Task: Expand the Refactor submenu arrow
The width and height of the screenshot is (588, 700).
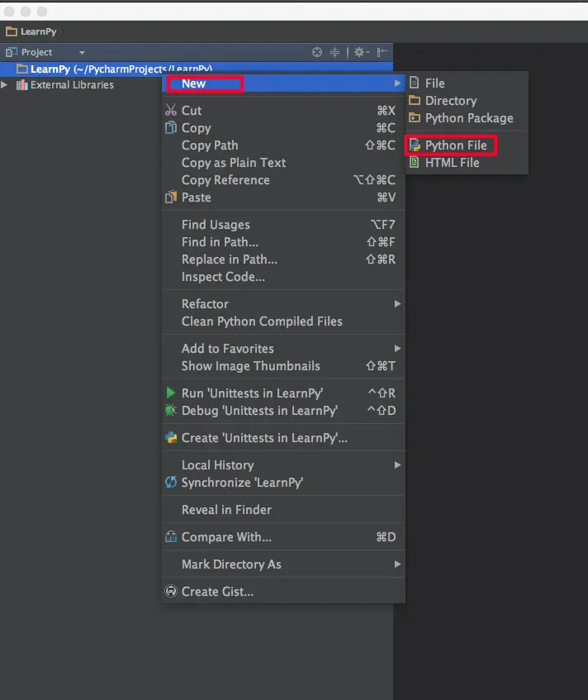Action: coord(397,303)
